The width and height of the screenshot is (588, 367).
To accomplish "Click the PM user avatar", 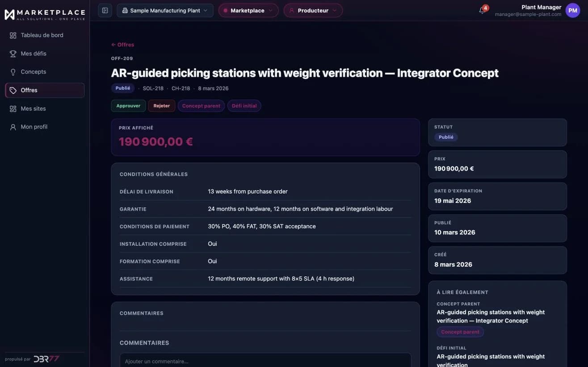I will pos(573,10).
